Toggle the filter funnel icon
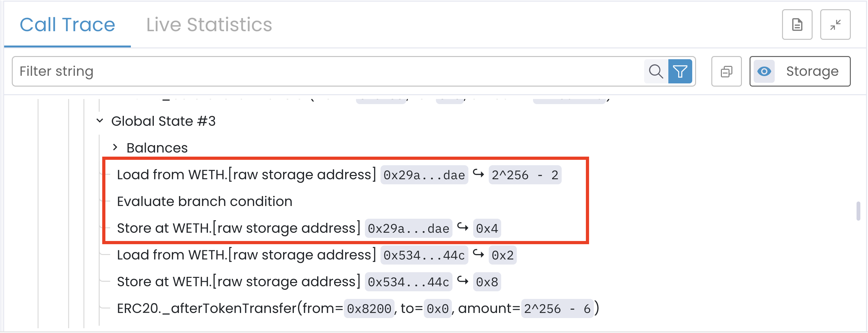 point(680,71)
